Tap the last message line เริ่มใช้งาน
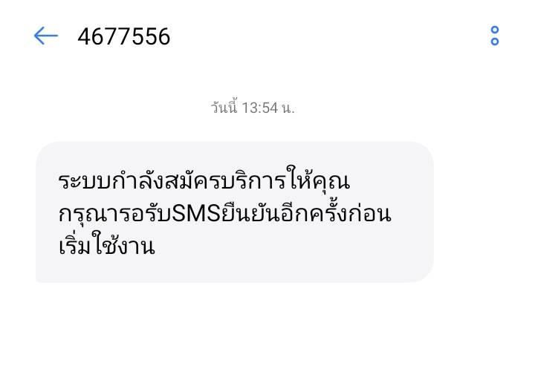This screenshot has width=535, height=392. click(106, 244)
